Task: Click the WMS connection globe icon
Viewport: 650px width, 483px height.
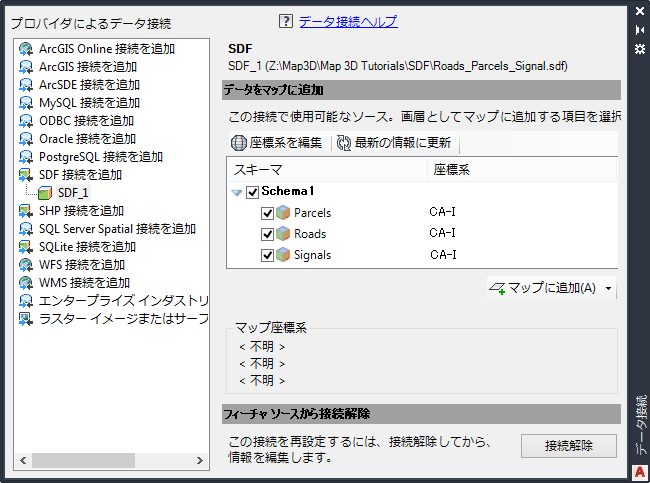Action: click(x=26, y=283)
